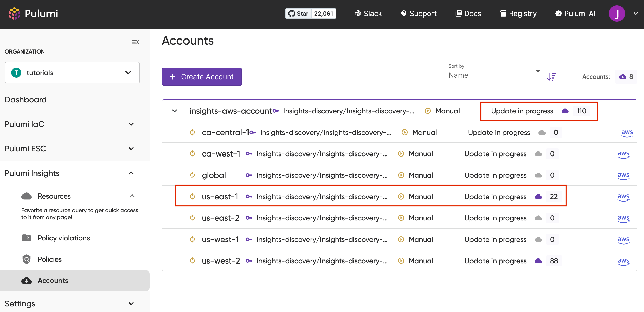
Task: Open the Sort by Name dropdown
Action: [x=494, y=75]
